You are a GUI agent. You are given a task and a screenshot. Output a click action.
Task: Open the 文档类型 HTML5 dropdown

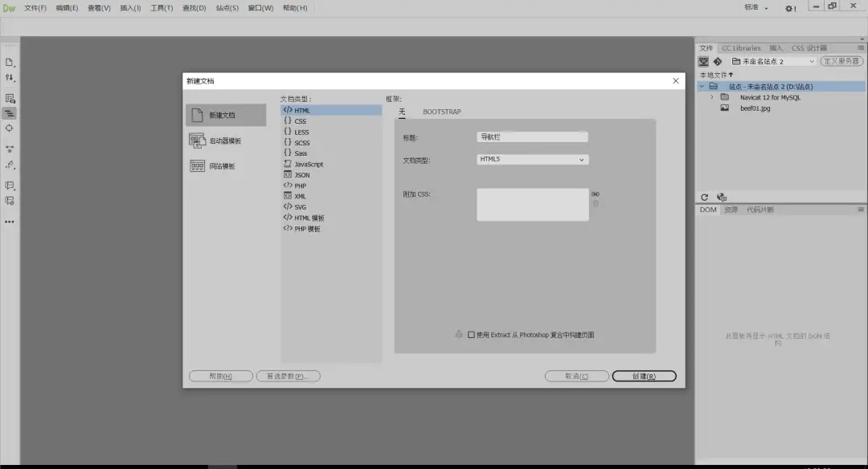coord(532,160)
